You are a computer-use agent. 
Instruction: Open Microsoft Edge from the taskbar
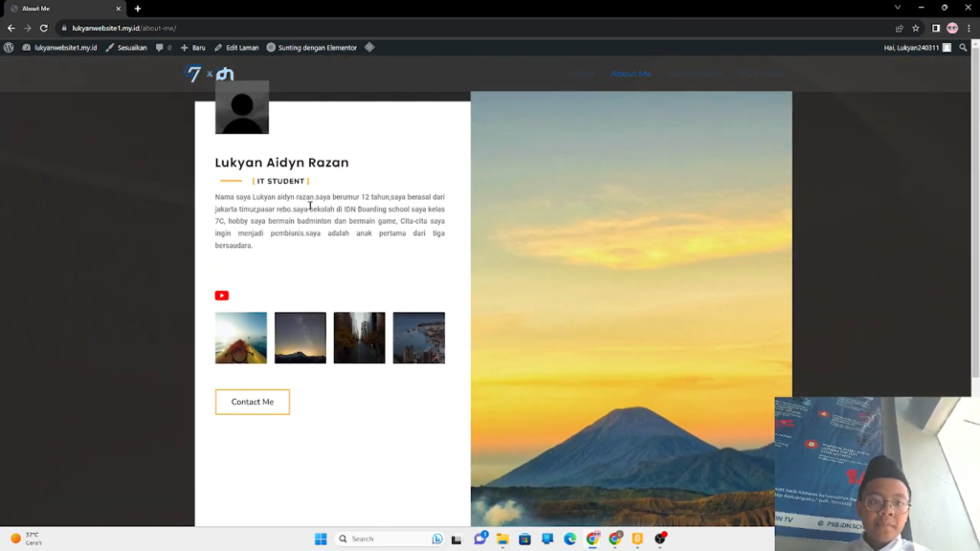click(569, 540)
